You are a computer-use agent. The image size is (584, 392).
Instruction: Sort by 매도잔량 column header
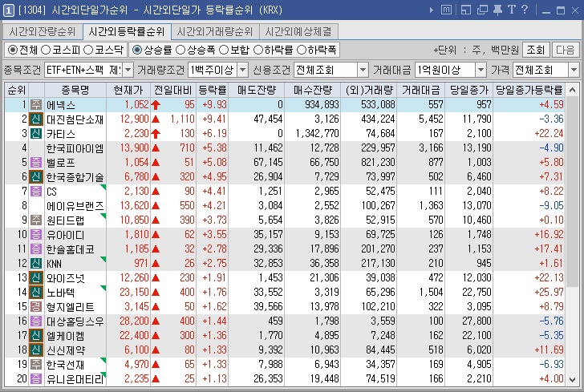[256, 90]
